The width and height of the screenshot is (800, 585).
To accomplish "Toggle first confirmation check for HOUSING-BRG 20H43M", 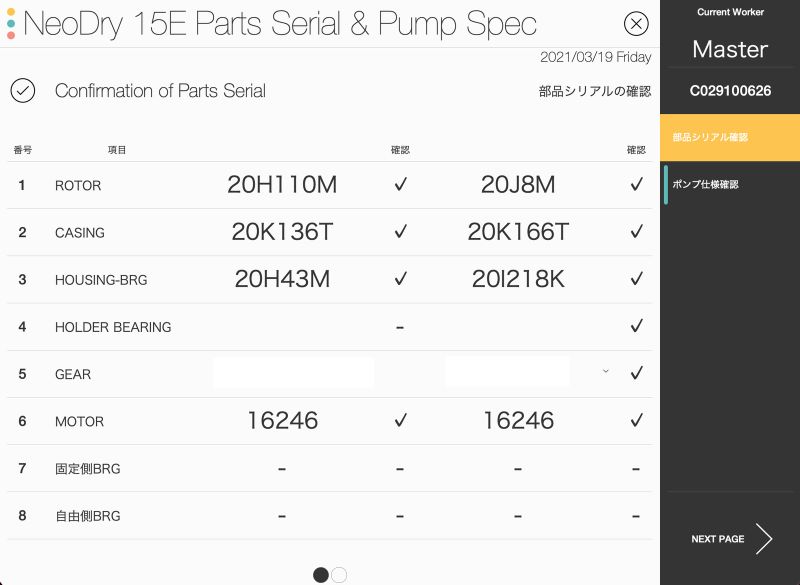I will [x=401, y=278].
